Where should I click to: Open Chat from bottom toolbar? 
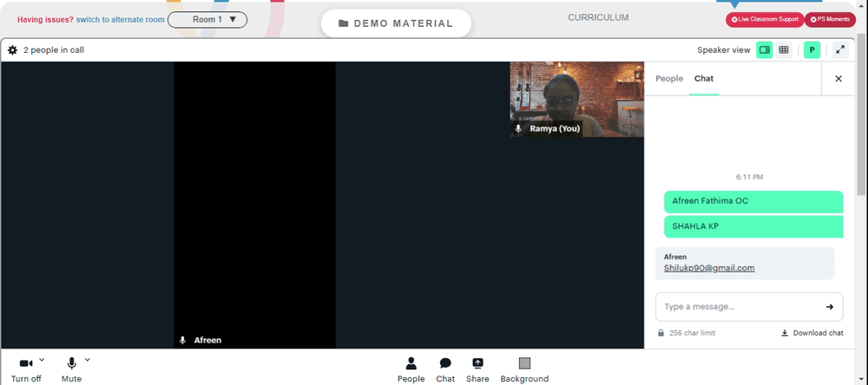445,370
